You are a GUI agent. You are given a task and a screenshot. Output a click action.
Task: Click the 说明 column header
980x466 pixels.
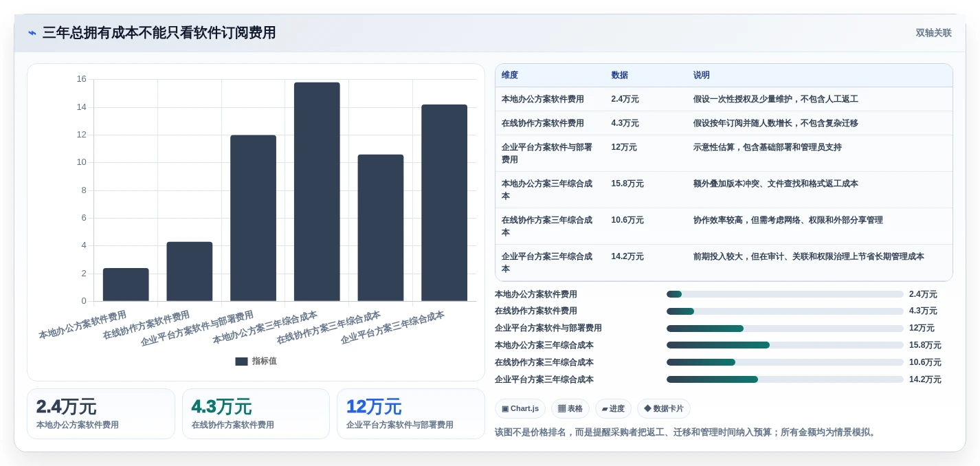click(702, 75)
